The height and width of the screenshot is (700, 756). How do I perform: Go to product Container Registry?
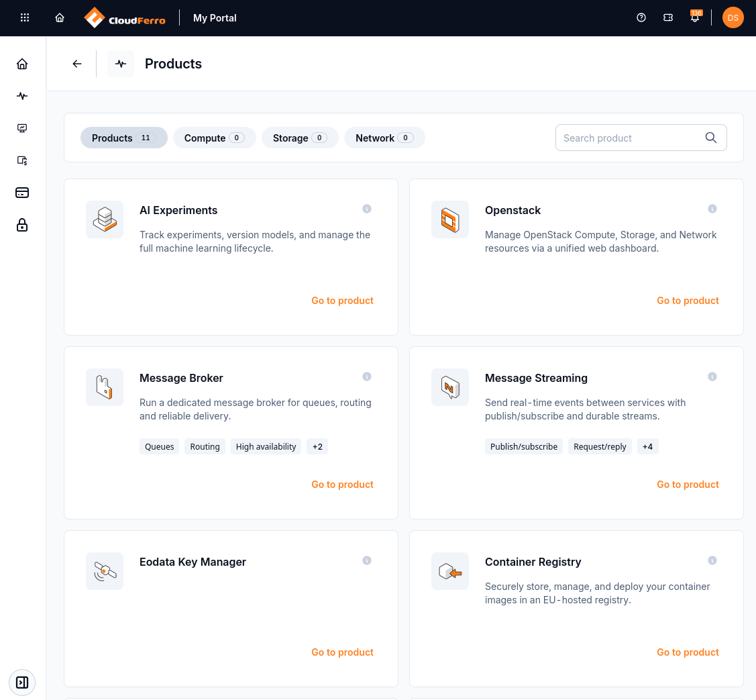point(688,653)
